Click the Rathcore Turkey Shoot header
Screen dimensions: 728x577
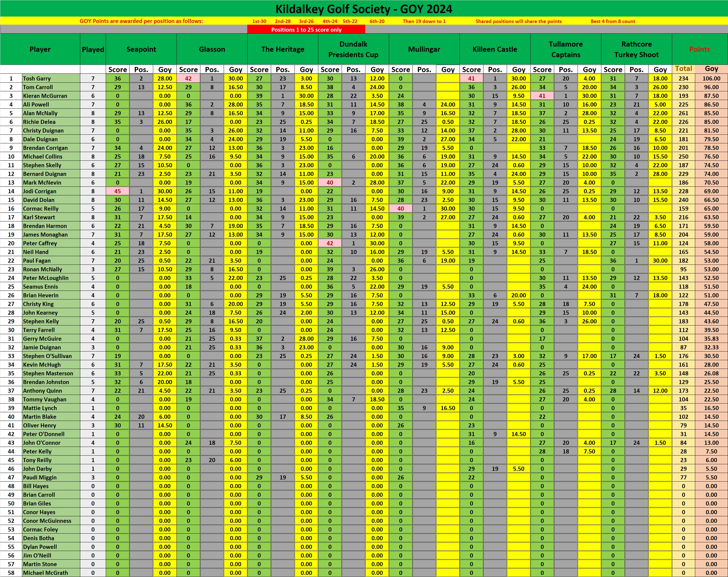click(637, 49)
